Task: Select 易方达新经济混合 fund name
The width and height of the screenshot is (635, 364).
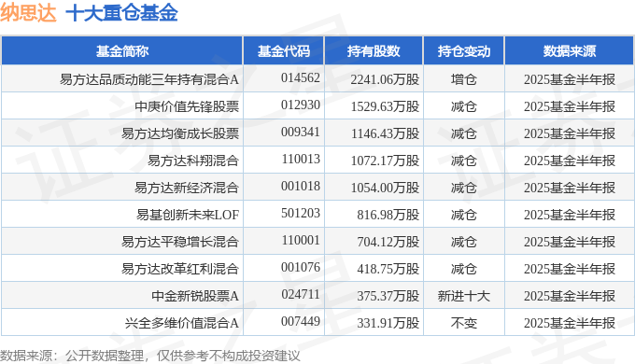Action: coord(187,188)
